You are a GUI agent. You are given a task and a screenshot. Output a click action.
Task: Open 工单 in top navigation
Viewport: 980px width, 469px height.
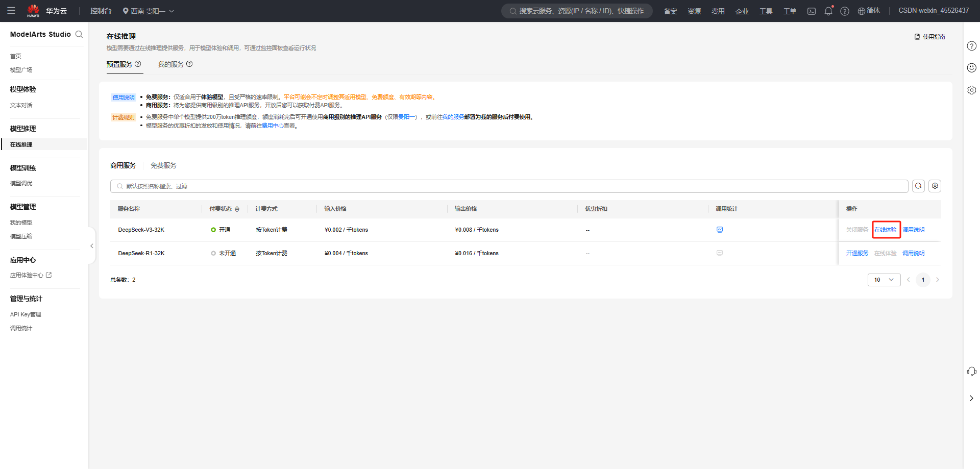790,11
